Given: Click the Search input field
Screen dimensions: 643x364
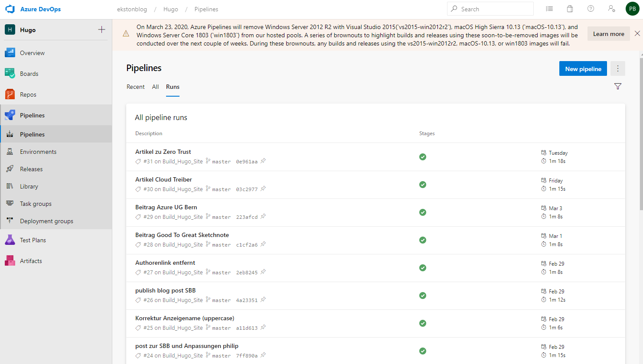Looking at the screenshot, I should [x=490, y=9].
